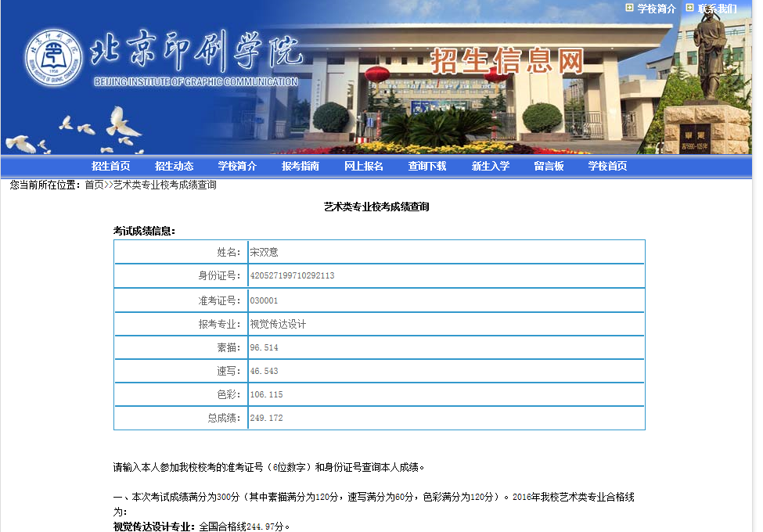Click the 北京印刷学院 calligraphy title
The width and height of the screenshot is (763, 532).
tap(196, 51)
